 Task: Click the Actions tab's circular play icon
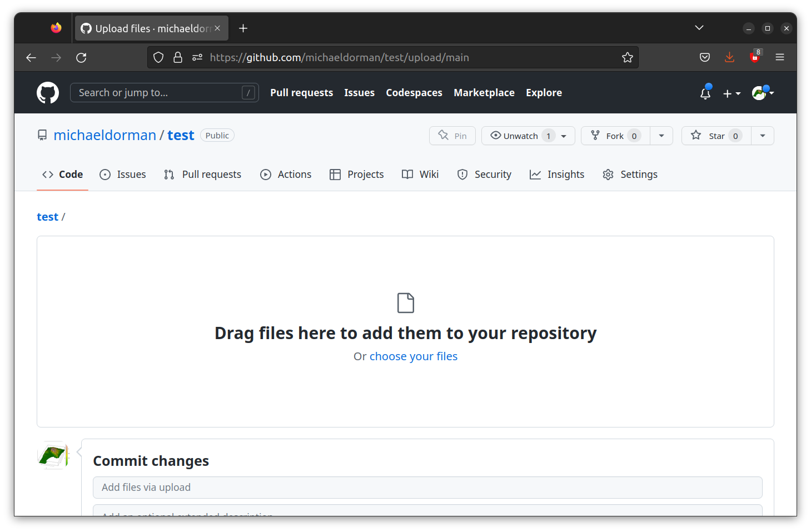click(x=265, y=174)
